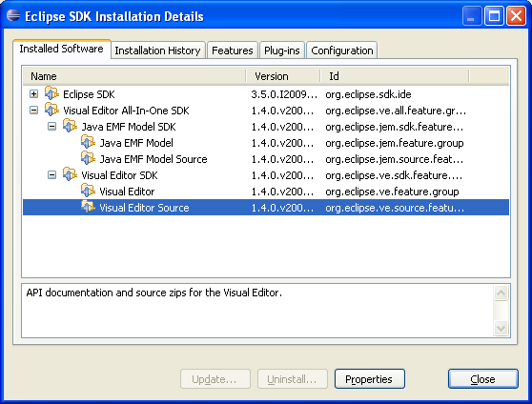Click the API documentation description text
The height and width of the screenshot is (404, 532).
point(154,293)
